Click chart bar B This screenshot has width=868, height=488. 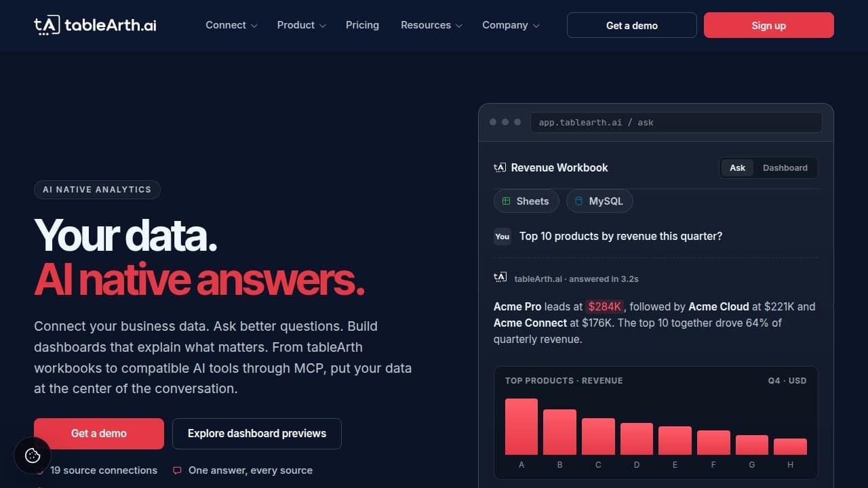[559, 432]
